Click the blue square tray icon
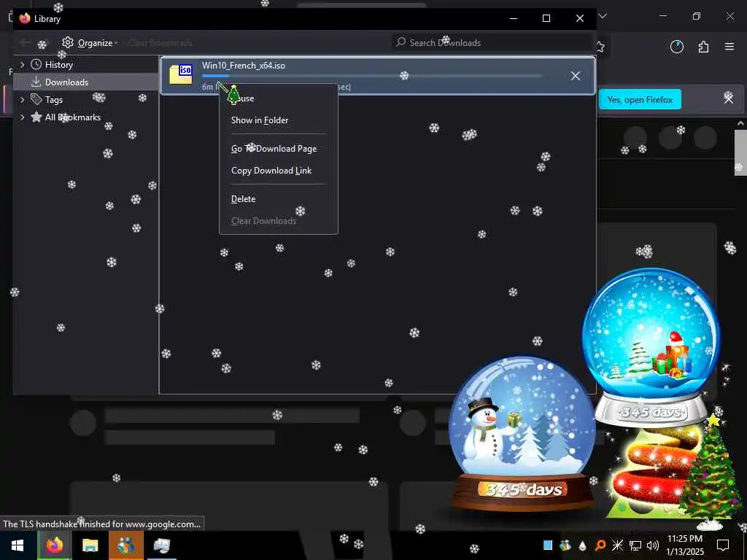The width and height of the screenshot is (747, 560). 548,545
